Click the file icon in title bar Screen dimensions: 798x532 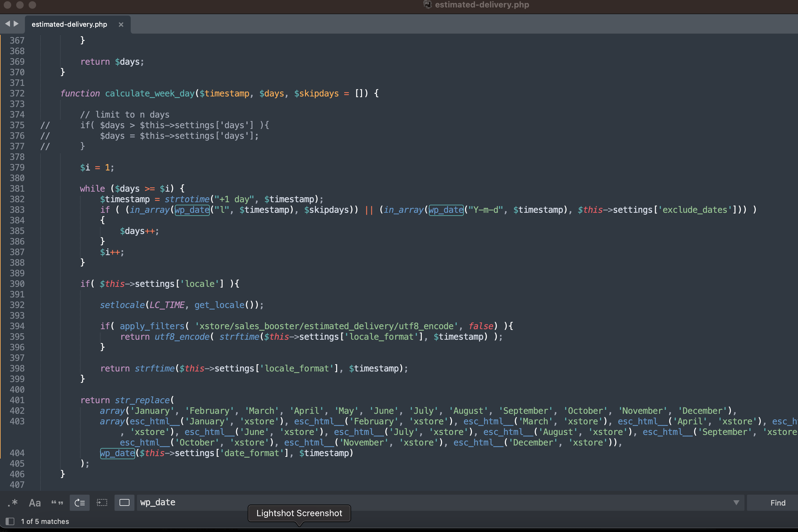coord(427,4)
